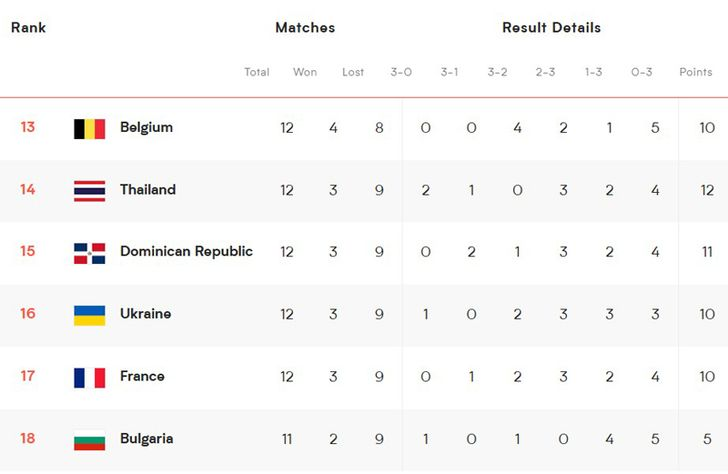Click the Dominican Republic flag icon
The height and width of the screenshot is (474, 728).
tap(90, 253)
